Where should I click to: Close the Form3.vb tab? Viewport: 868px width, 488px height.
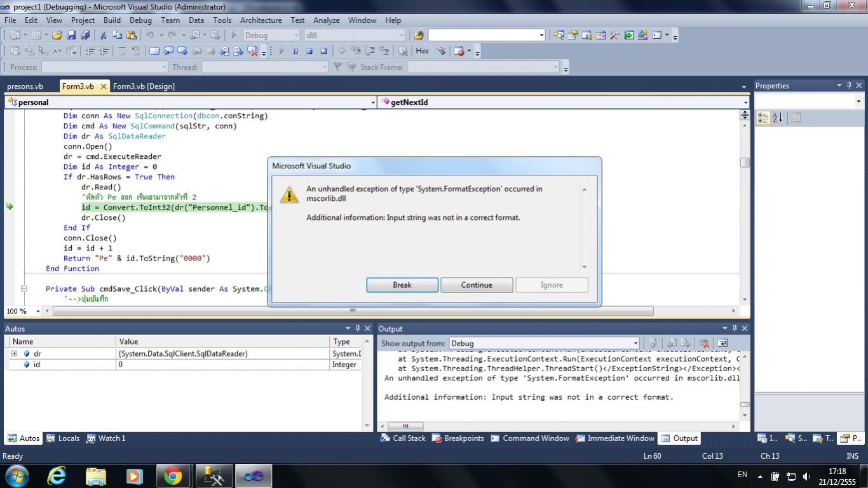pos(103,86)
